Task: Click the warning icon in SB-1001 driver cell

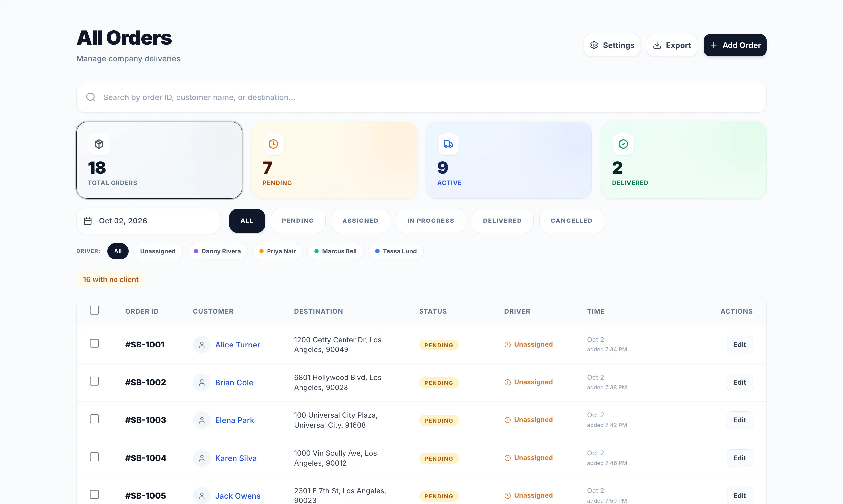Action: pos(507,345)
